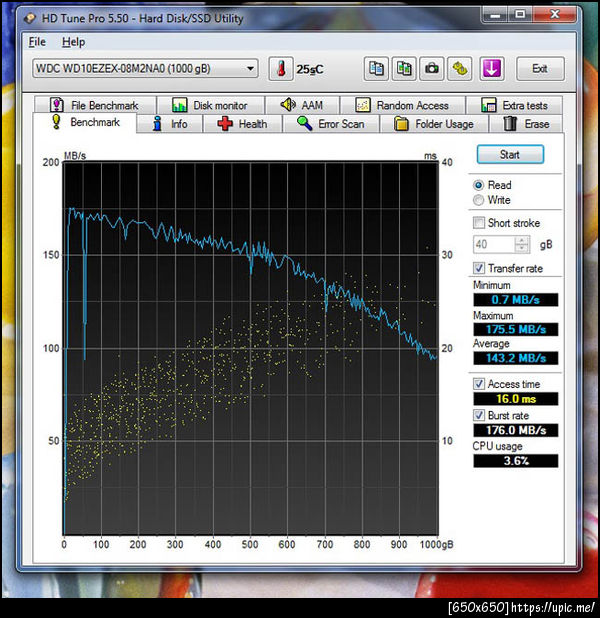Screen dimensions: 600x618
Task: Switch to the Error Scan tab
Action: 331,124
